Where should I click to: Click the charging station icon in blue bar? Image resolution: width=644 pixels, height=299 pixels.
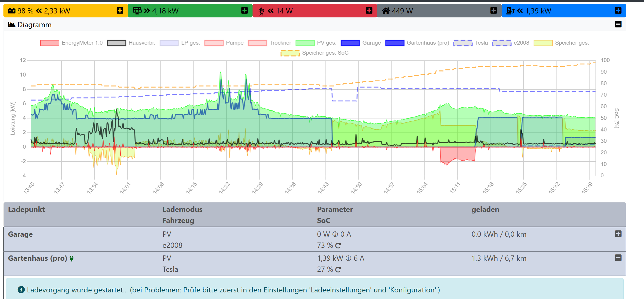point(510,11)
